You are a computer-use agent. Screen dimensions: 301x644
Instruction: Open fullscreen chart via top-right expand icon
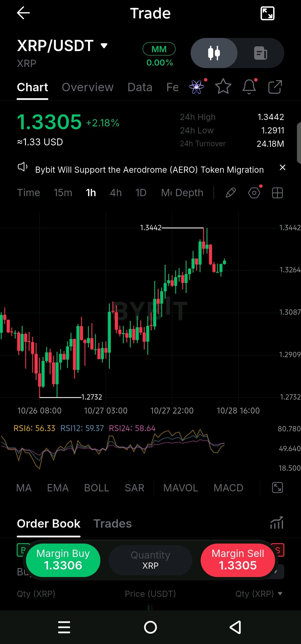point(267,13)
